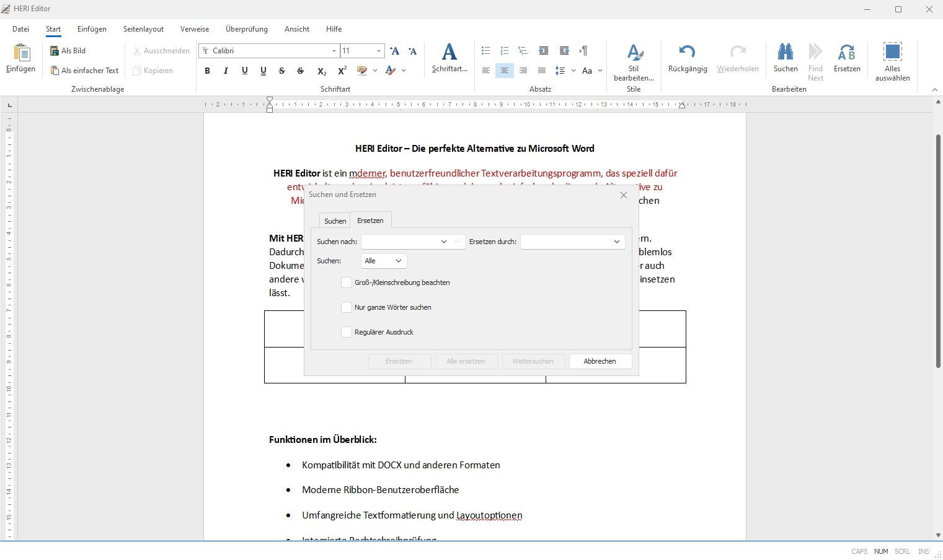Apply single underline formatting
The height and width of the screenshot is (560, 943).
point(245,71)
